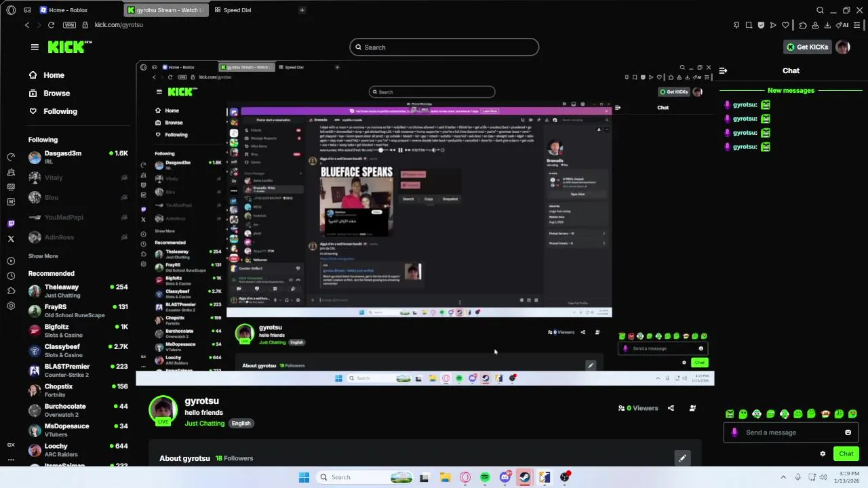Open the history clock icon in the Opera GX sidebar
The image size is (868, 488).
pyautogui.click(x=11, y=276)
